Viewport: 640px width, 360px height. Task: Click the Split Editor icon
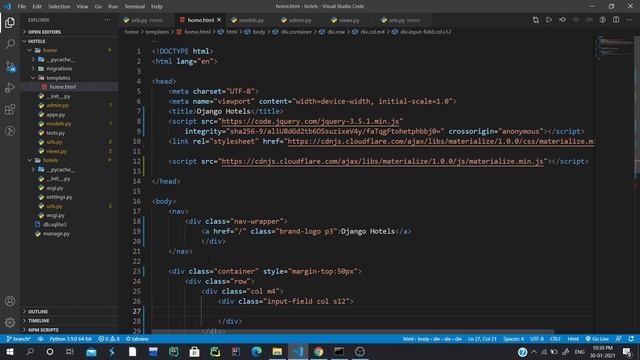pyautogui.click(x=616, y=20)
